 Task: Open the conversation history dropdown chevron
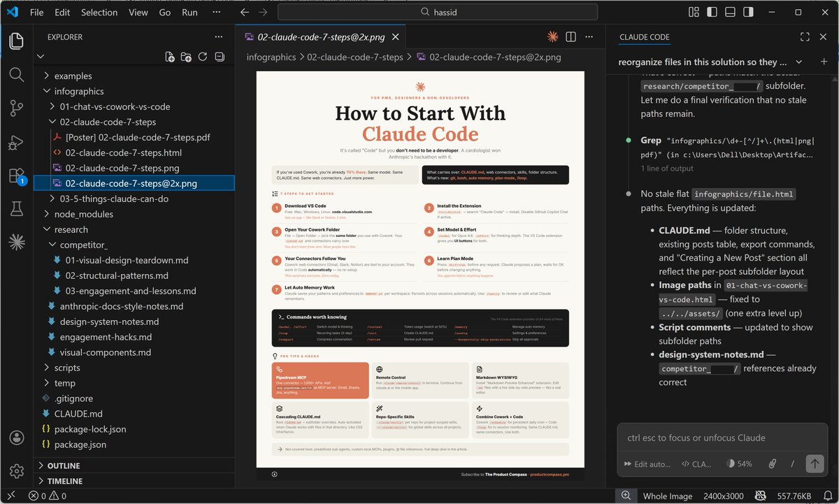coord(799,62)
